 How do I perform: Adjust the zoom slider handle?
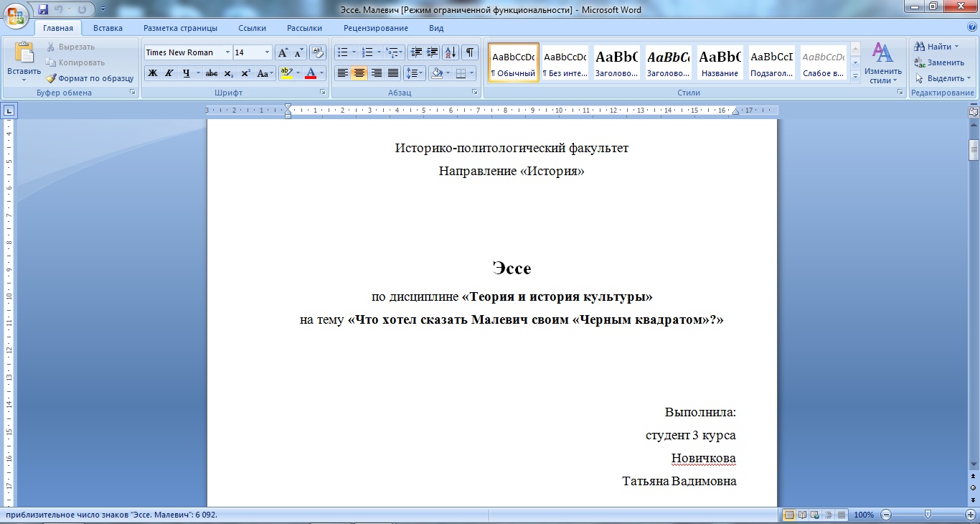928,515
